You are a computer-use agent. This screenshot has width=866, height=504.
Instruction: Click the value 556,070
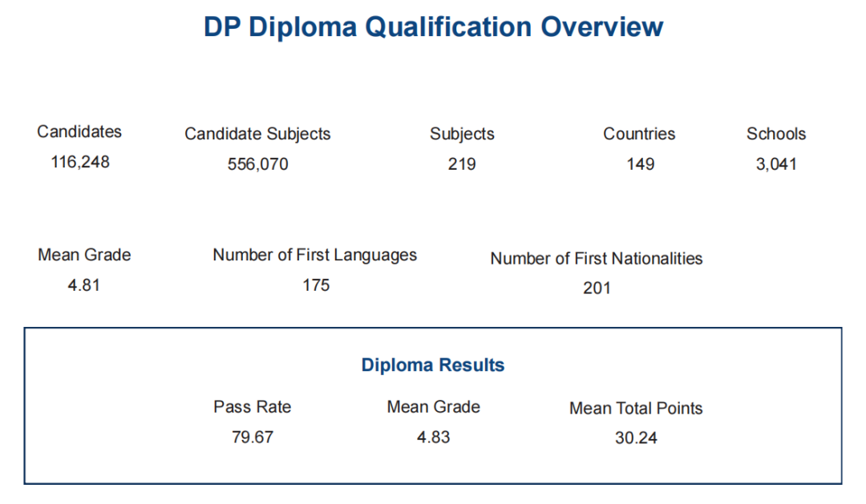click(x=258, y=164)
